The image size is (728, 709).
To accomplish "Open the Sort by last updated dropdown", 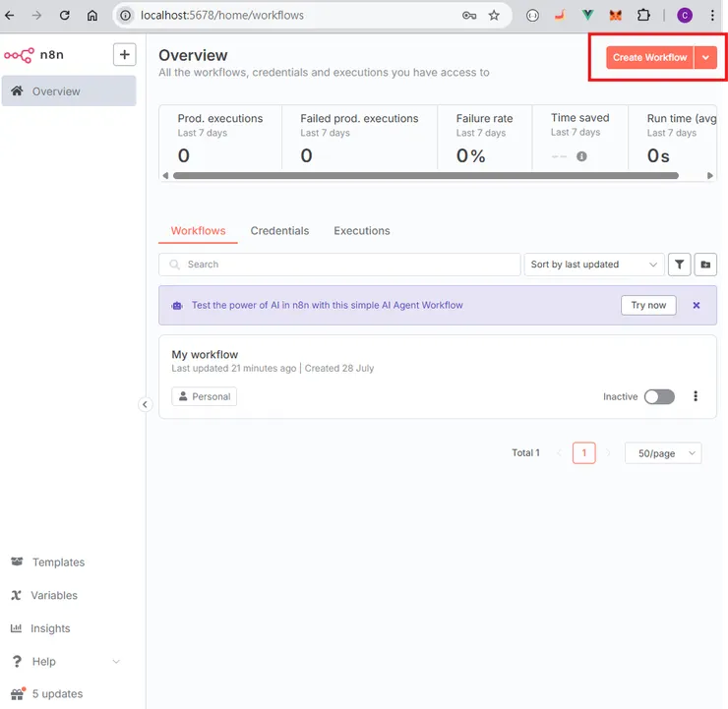I will (x=594, y=265).
